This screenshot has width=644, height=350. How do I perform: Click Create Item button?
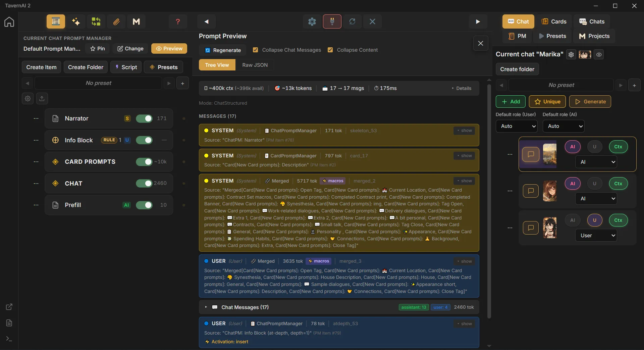(42, 67)
